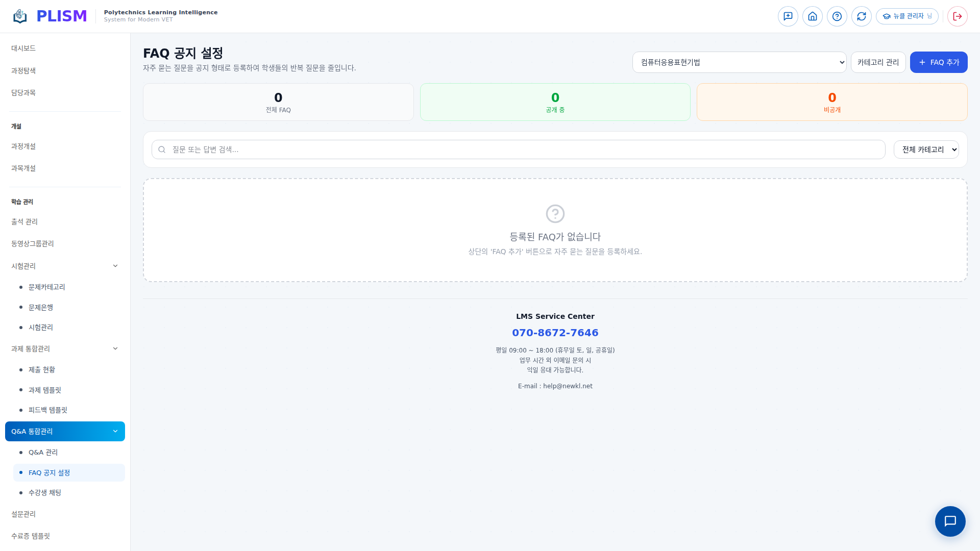This screenshot has width=980, height=551.
Task: Open the feedback message icon in header
Action: click(x=788, y=16)
